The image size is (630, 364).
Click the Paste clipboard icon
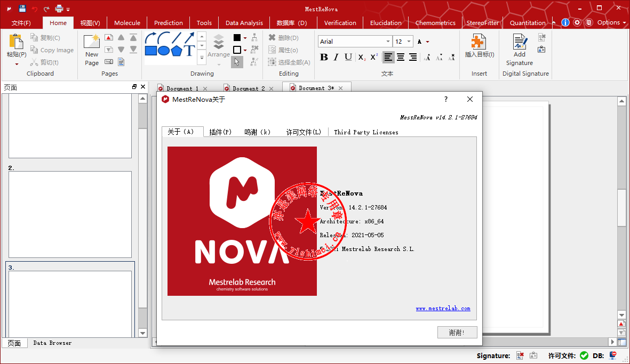pyautogui.click(x=16, y=42)
